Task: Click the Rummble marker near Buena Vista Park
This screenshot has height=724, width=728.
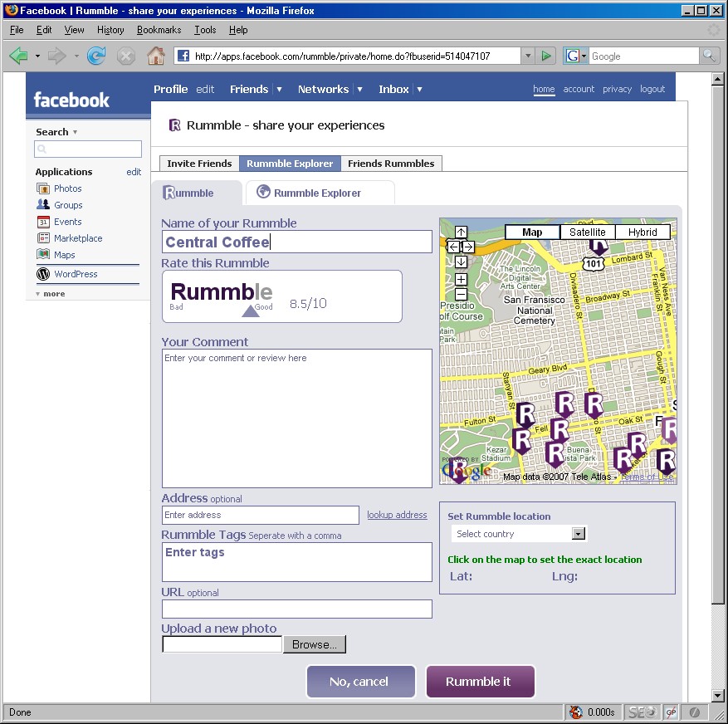Action: (555, 453)
